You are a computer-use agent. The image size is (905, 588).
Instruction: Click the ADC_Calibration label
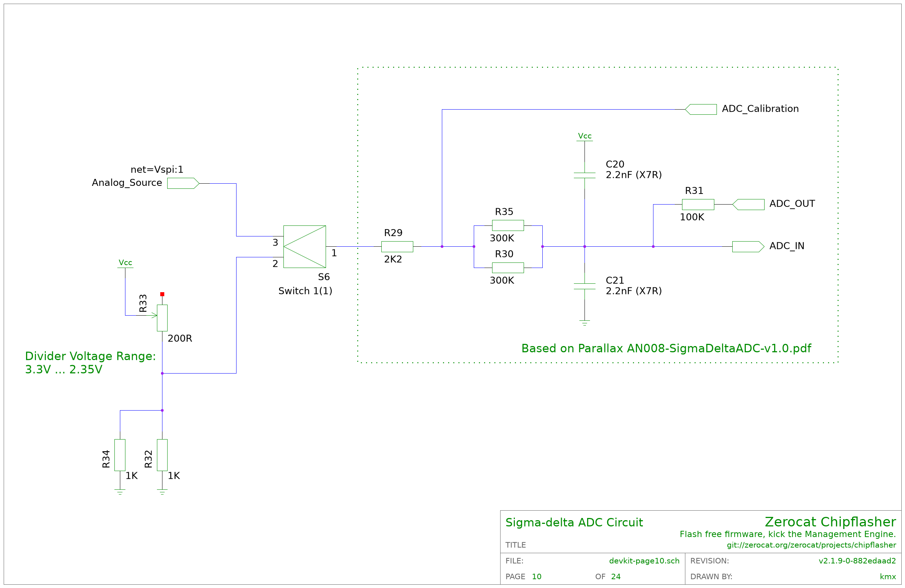(x=760, y=109)
